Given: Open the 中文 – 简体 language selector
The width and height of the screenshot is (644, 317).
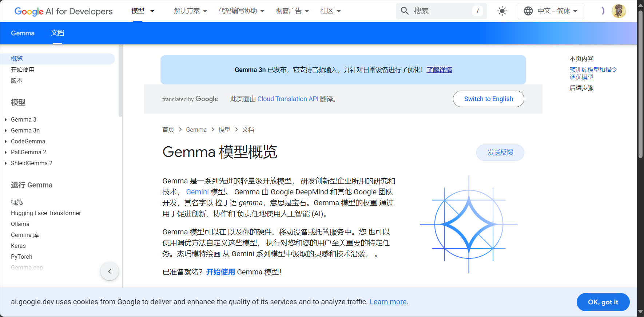Looking at the screenshot, I should pyautogui.click(x=551, y=11).
